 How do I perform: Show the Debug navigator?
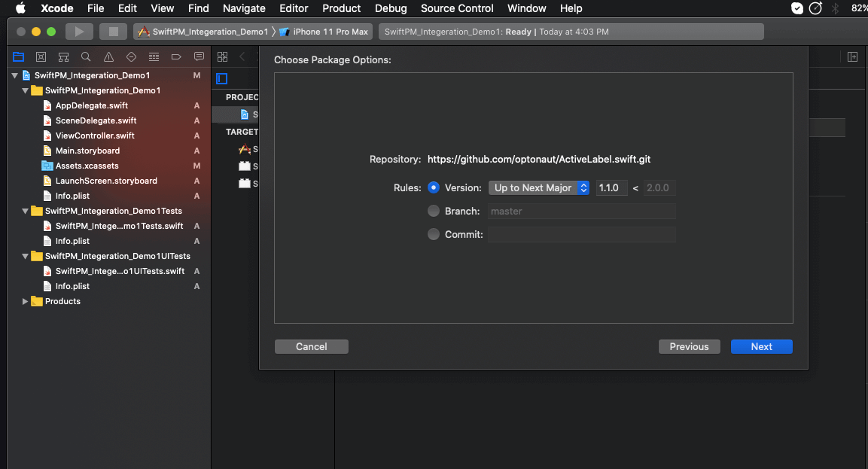tap(154, 57)
